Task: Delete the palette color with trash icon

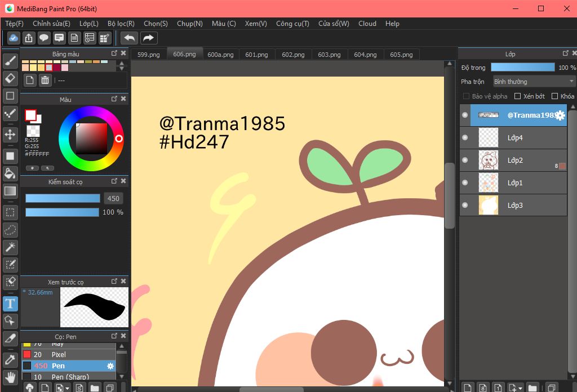Action: click(x=45, y=80)
